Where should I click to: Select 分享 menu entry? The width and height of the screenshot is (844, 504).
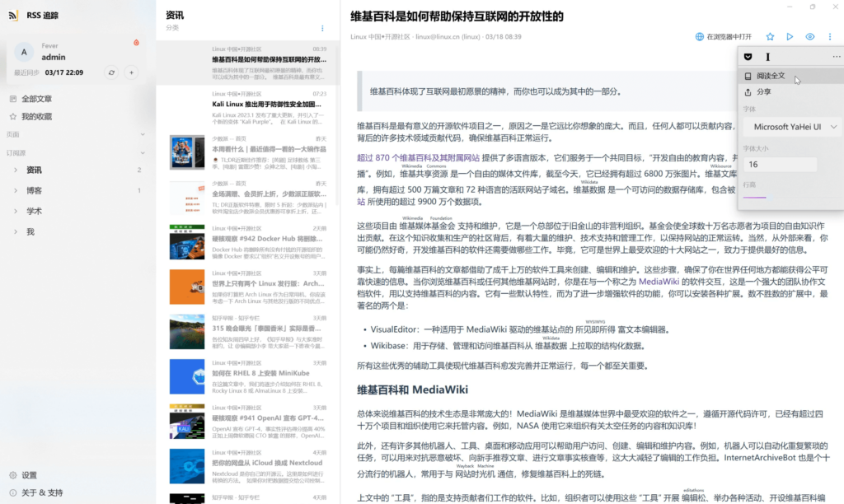point(790,92)
